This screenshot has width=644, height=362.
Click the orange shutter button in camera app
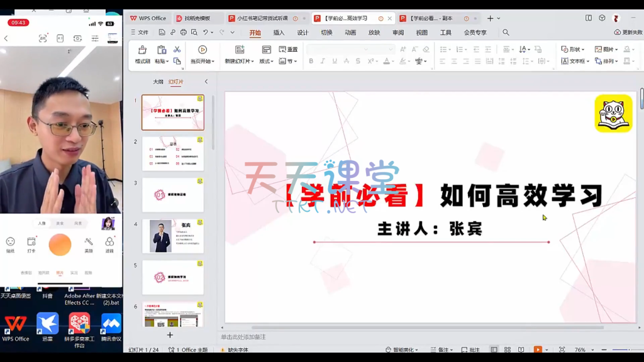point(60,244)
